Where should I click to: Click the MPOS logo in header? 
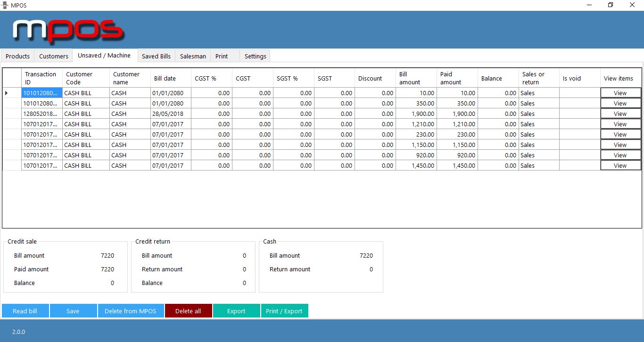coord(68,30)
